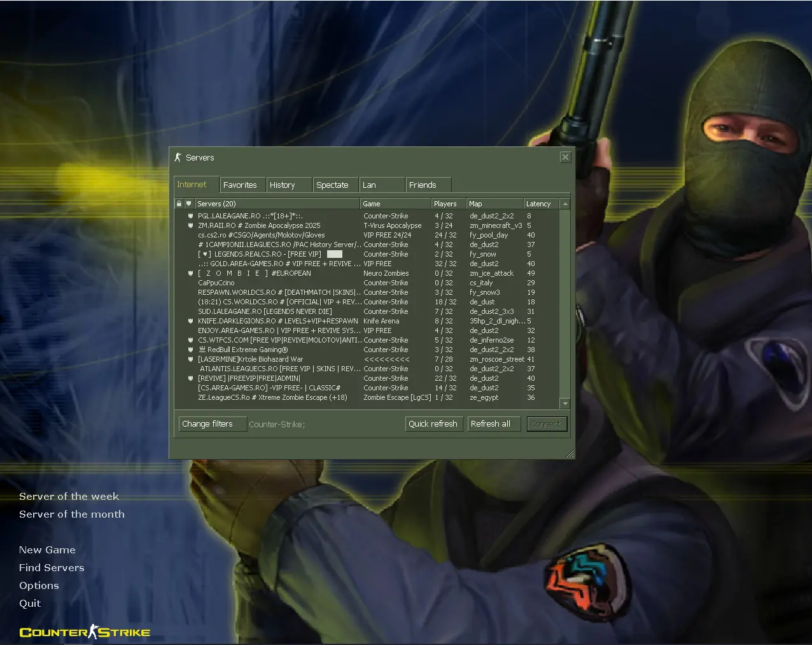Click the Quick refresh button
The width and height of the screenshot is (812, 645).
tap(433, 424)
